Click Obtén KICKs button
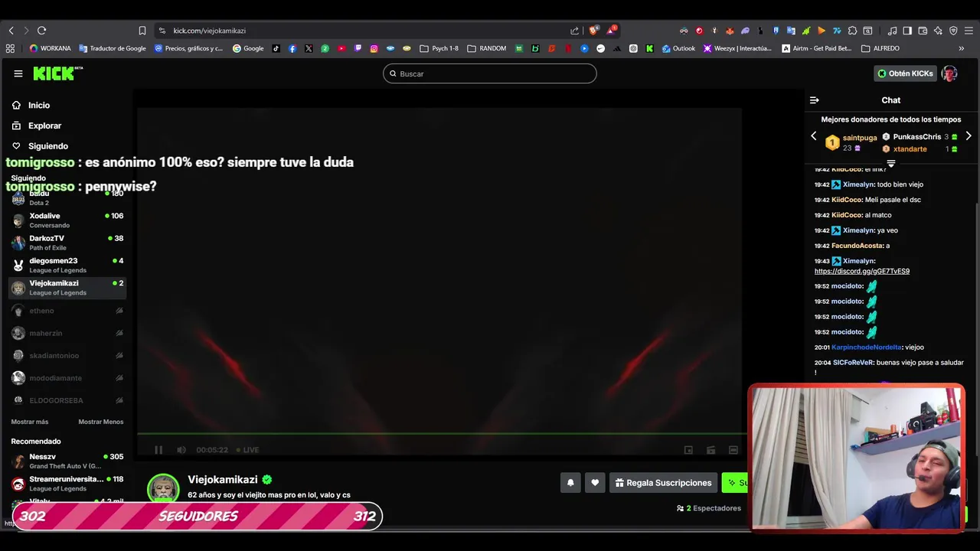 click(x=905, y=73)
